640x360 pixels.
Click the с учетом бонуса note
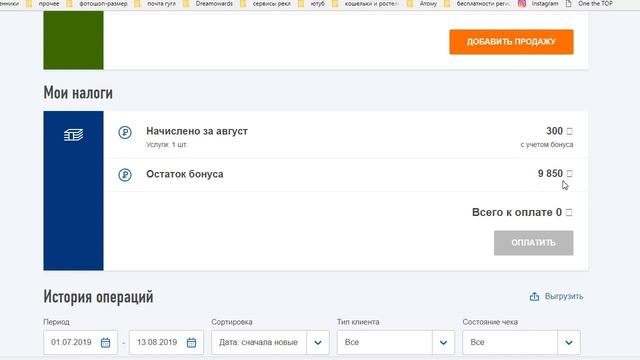point(547,144)
